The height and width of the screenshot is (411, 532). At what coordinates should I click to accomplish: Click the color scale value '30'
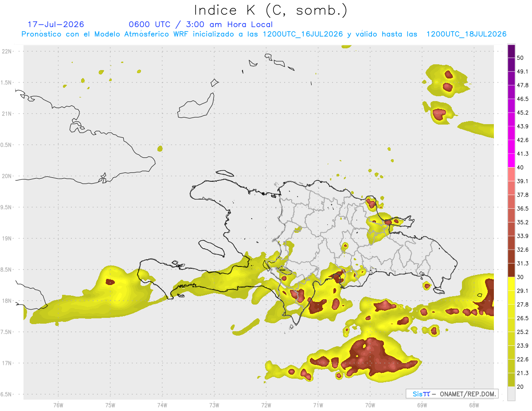[x=521, y=277]
